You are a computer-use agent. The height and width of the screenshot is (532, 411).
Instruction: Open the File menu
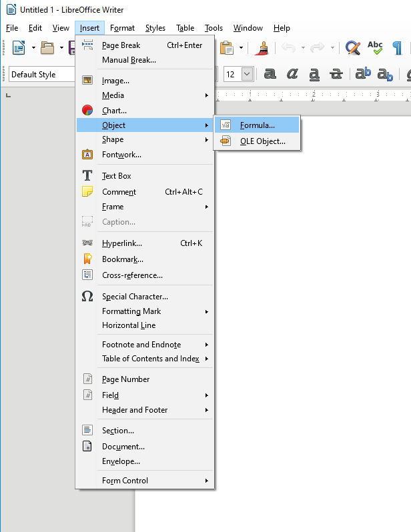[12, 28]
